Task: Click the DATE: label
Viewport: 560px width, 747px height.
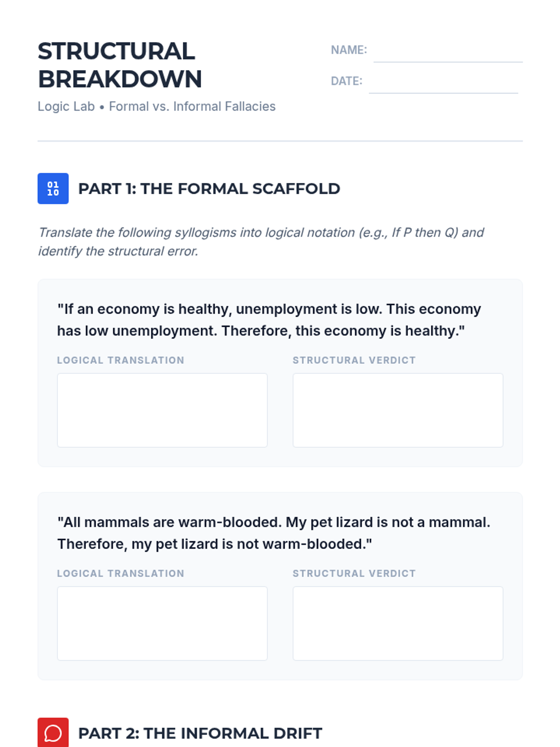Action: pyautogui.click(x=347, y=81)
